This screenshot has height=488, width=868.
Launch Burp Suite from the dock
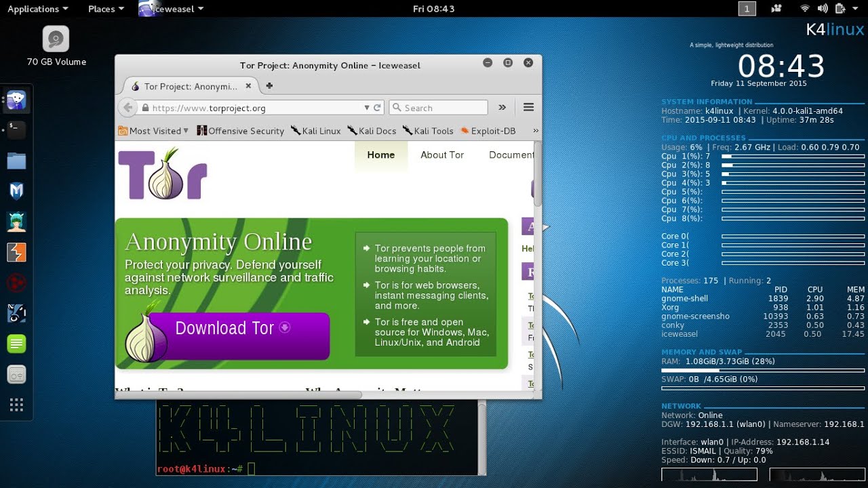16,252
